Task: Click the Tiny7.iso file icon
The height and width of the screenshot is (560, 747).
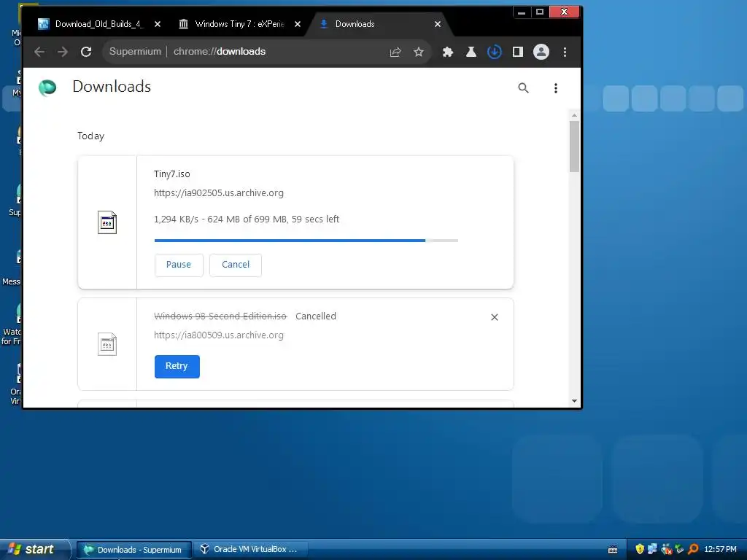Action: click(107, 222)
